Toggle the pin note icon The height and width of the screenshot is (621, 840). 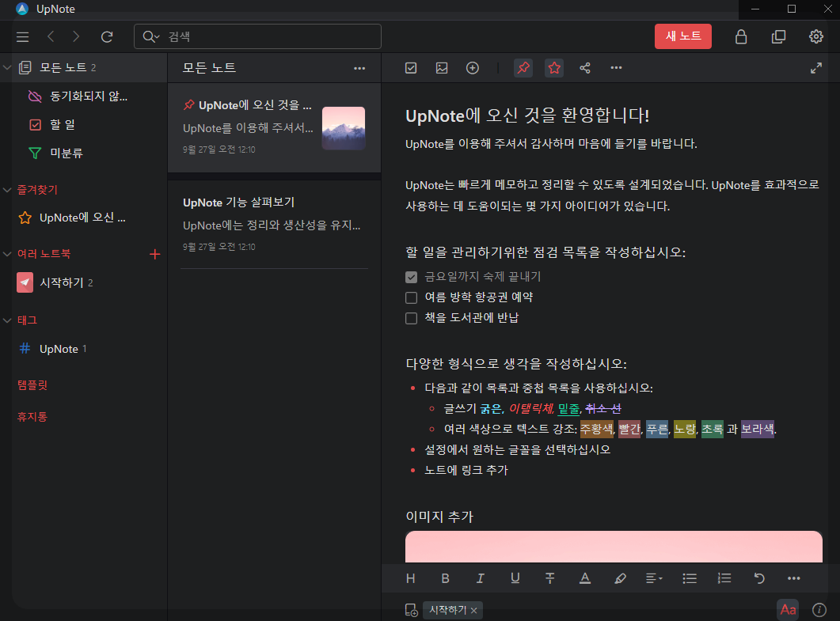click(x=523, y=68)
